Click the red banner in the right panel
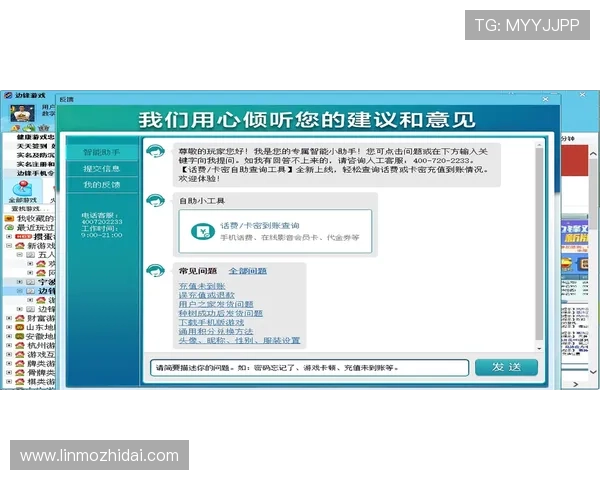This screenshot has height=480, width=600. [x=574, y=160]
